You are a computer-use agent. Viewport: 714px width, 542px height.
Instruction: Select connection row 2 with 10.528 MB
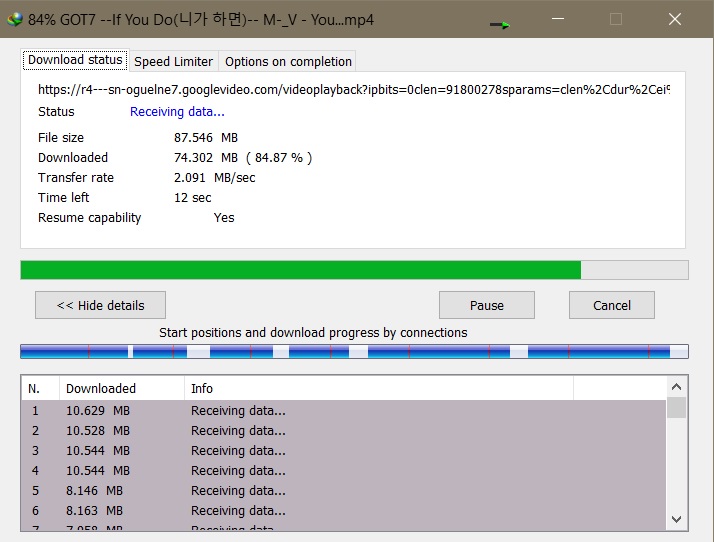343,431
